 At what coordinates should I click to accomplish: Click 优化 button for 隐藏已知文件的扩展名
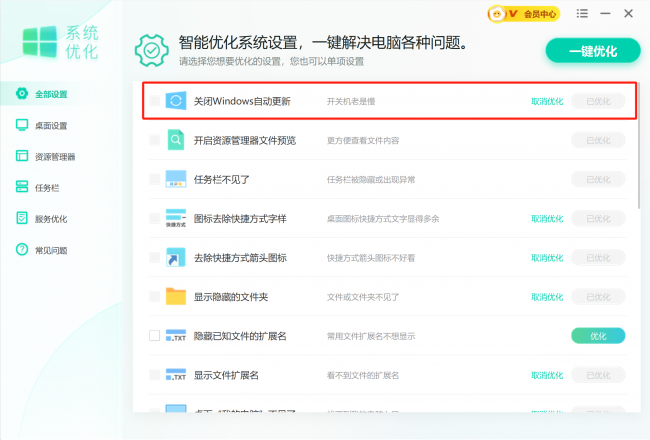click(x=598, y=336)
